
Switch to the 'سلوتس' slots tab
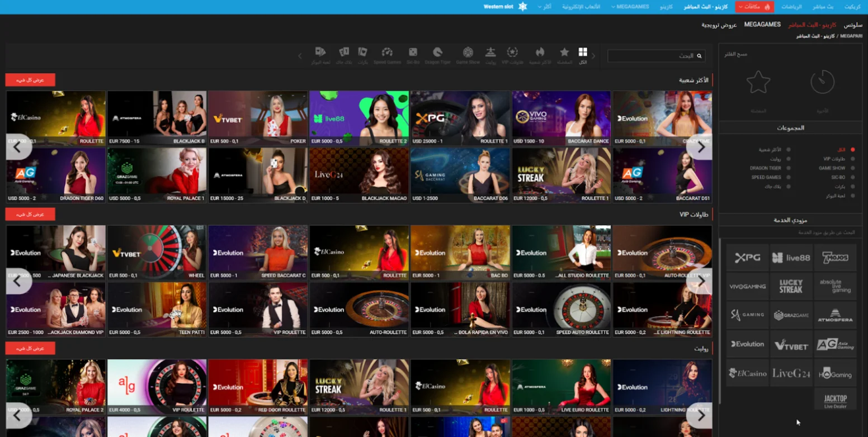853,25
